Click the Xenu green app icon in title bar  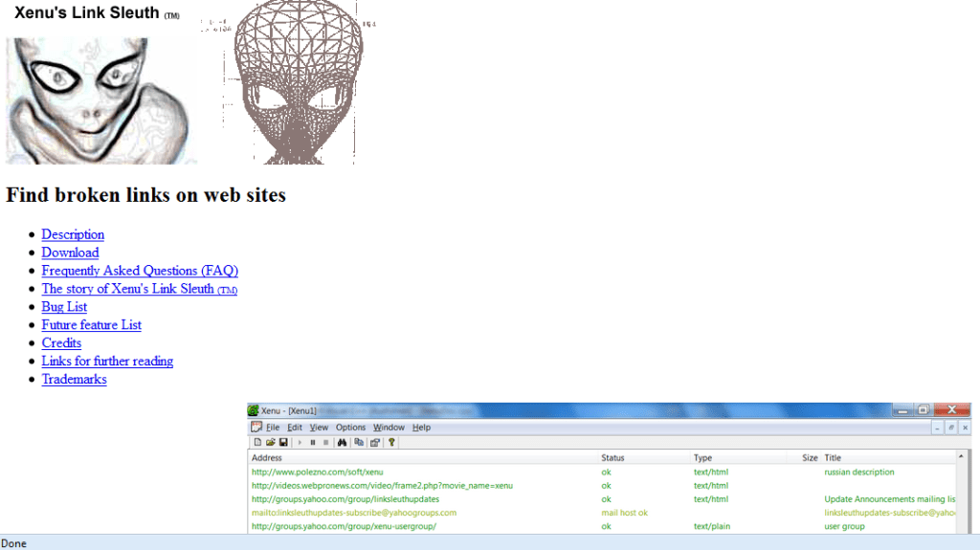pyautogui.click(x=253, y=410)
